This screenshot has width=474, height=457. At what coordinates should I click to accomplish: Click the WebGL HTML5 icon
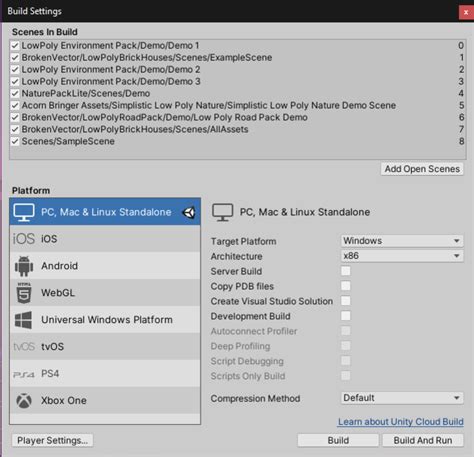pos(24,293)
